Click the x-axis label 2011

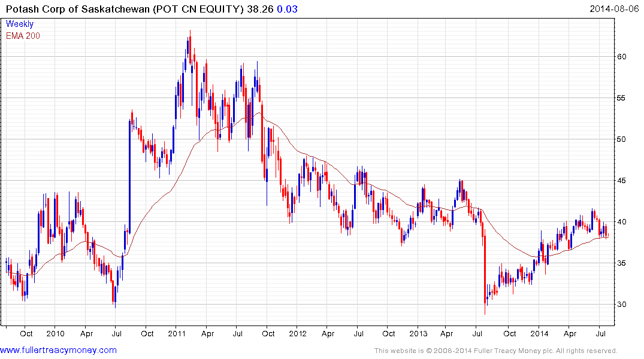coord(177,333)
